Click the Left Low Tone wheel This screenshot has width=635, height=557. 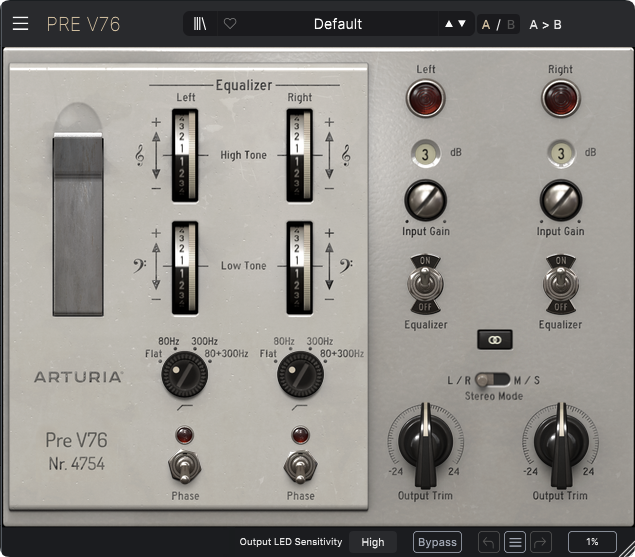coord(185,267)
